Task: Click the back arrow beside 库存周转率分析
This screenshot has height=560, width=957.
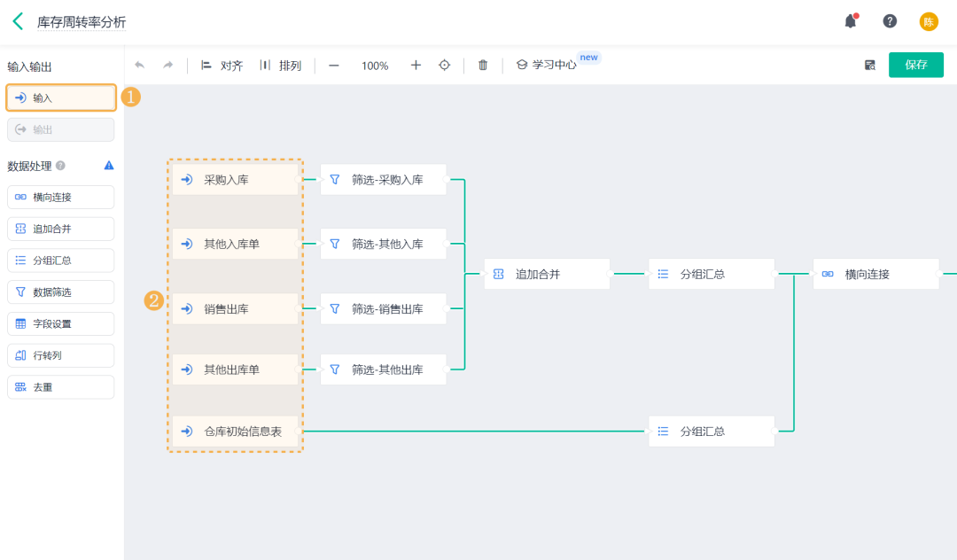Action: [19, 21]
